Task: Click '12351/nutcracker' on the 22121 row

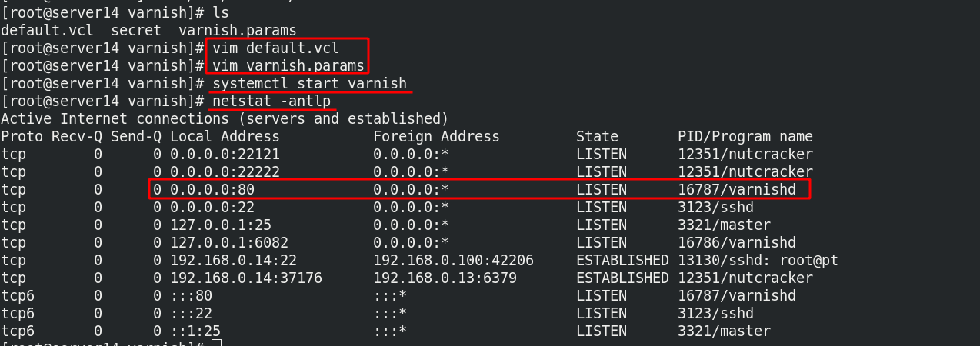Action: [x=745, y=155]
